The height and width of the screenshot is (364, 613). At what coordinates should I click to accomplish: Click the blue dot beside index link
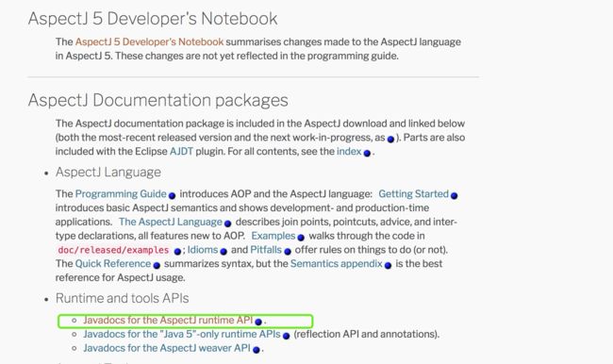point(367,154)
